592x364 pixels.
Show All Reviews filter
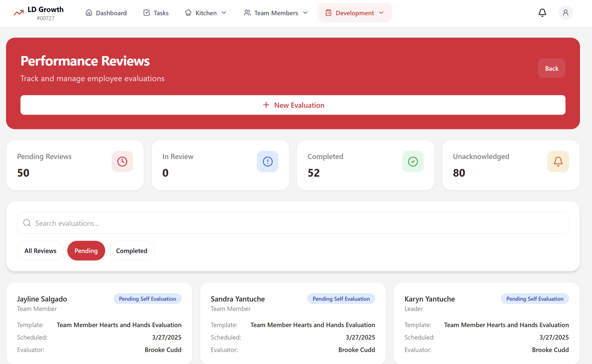(40, 251)
